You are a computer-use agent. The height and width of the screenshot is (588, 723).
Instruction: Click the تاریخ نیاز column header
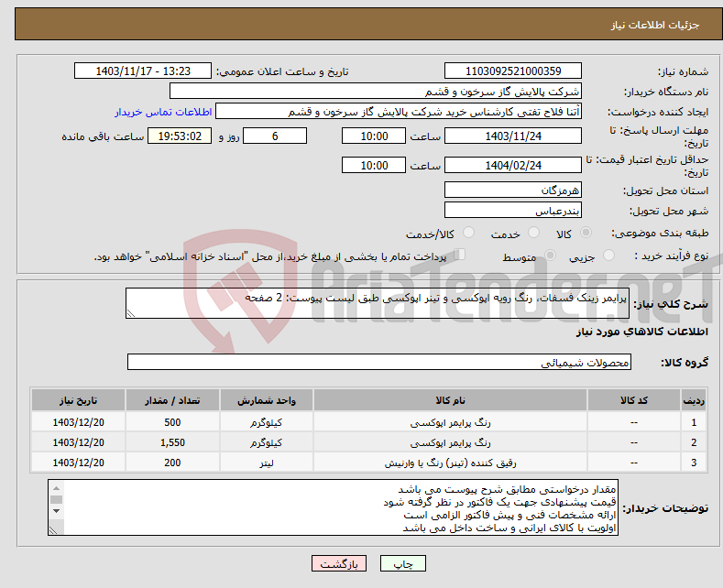78,400
